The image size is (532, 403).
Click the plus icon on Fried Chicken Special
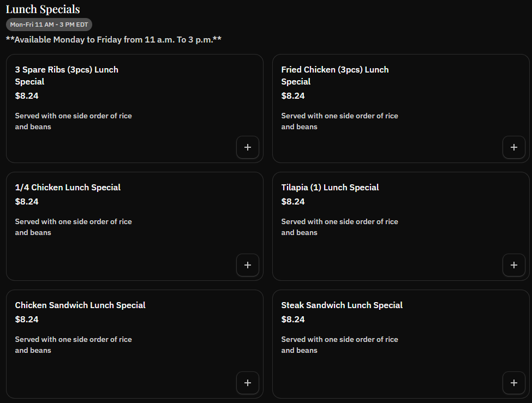click(514, 147)
